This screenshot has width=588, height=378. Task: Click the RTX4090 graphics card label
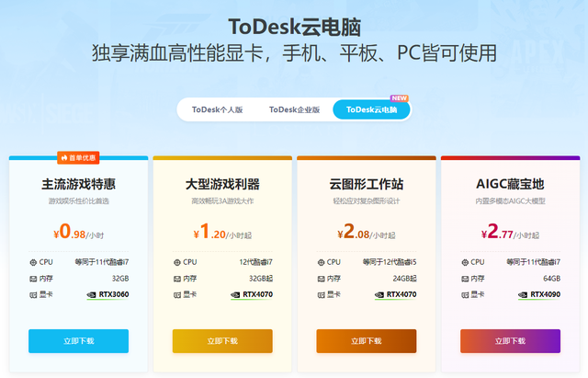545,294
